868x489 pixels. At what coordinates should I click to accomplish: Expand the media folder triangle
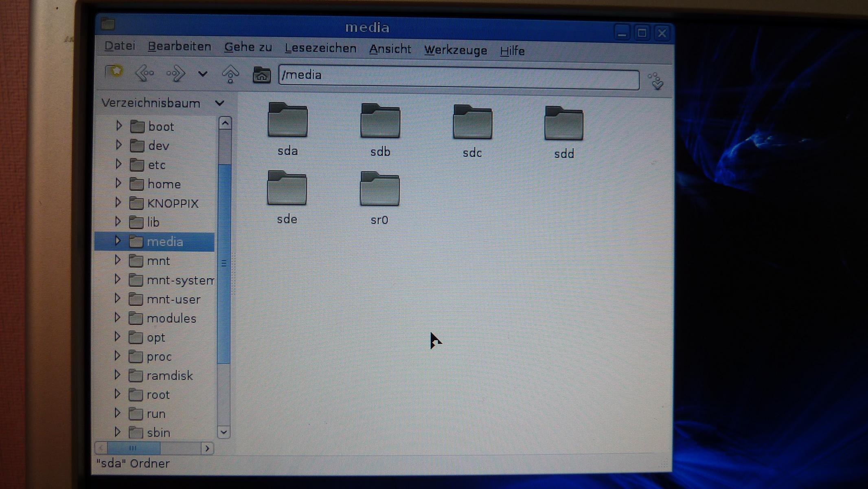coord(118,241)
